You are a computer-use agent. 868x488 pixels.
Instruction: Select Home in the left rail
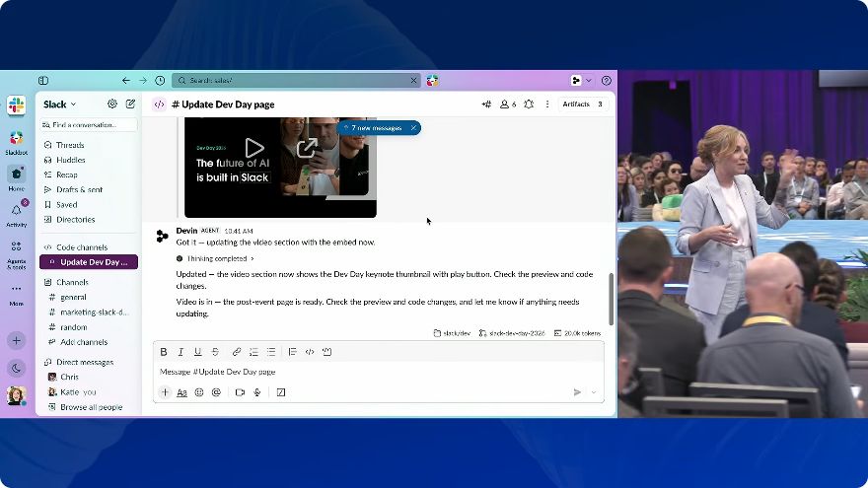click(x=16, y=178)
